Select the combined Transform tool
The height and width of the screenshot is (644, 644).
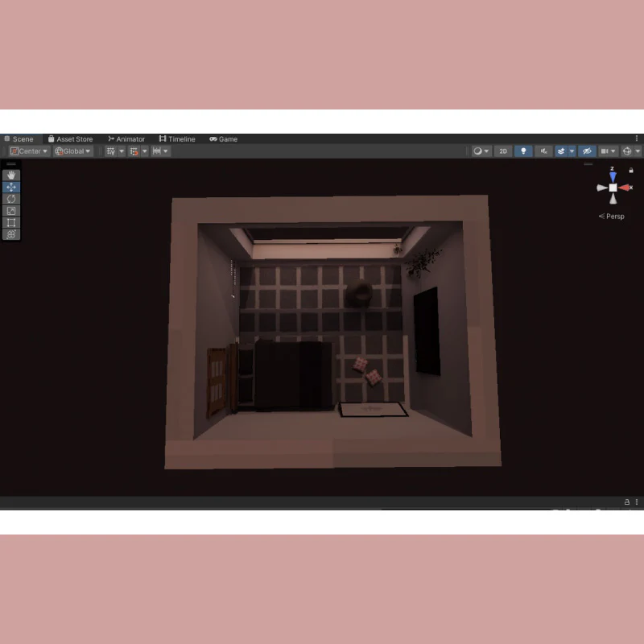[11, 234]
